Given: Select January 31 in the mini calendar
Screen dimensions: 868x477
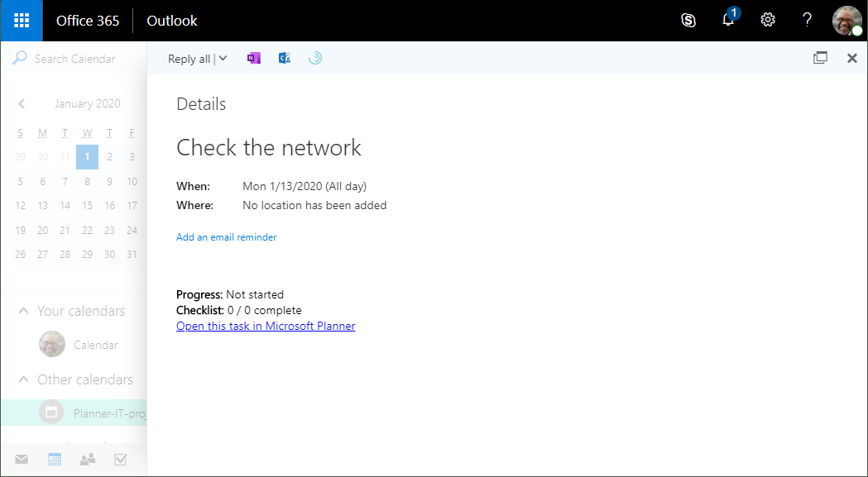Looking at the screenshot, I should point(132,255).
